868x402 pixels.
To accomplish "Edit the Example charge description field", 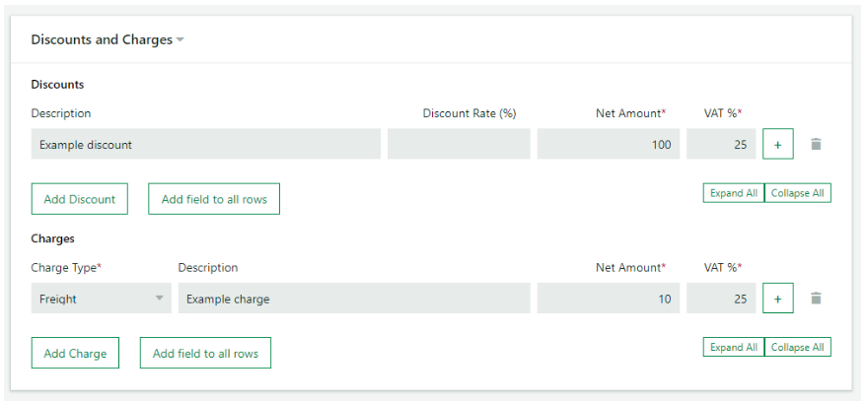I will click(353, 299).
